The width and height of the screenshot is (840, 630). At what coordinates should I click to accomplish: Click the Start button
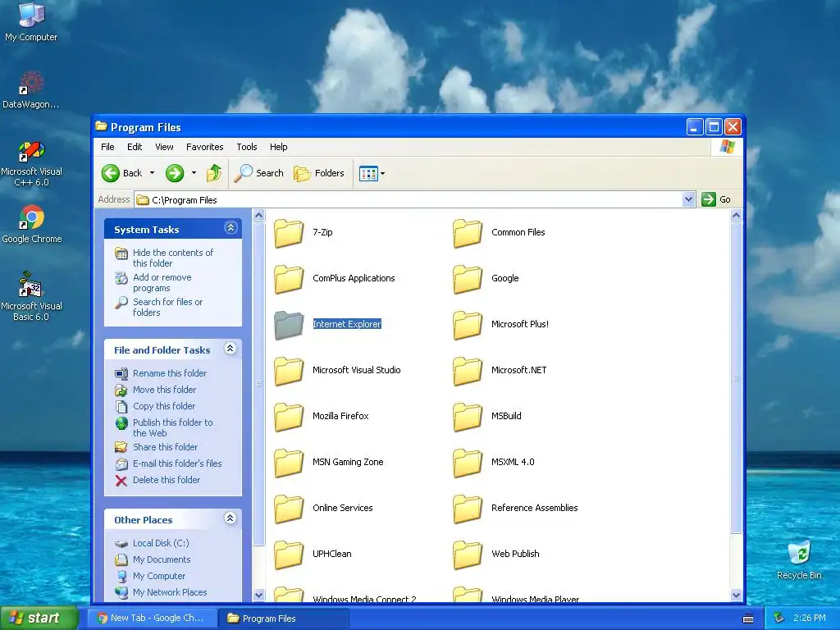39,618
